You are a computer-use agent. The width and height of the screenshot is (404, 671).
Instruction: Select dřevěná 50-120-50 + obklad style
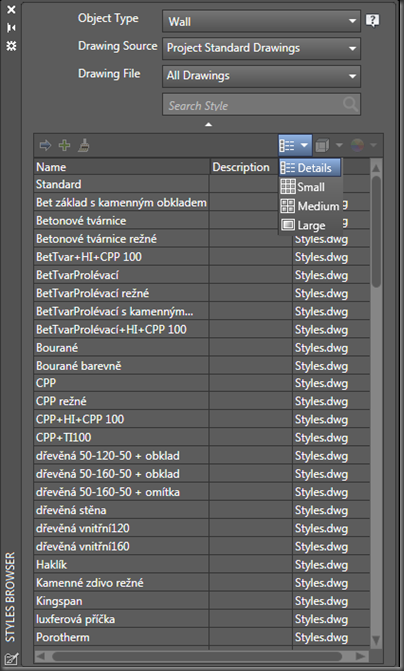tap(122, 456)
